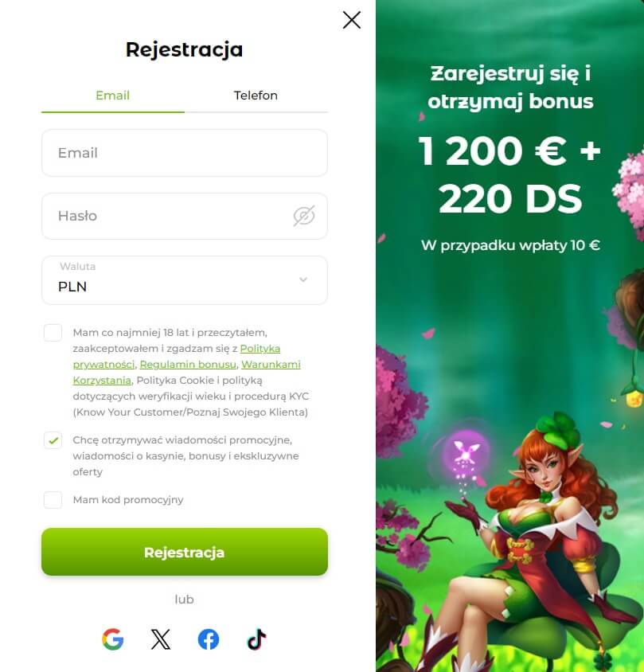644x672 pixels.
Task: Uncheck the promotional messages checkbox
Action: (x=53, y=440)
